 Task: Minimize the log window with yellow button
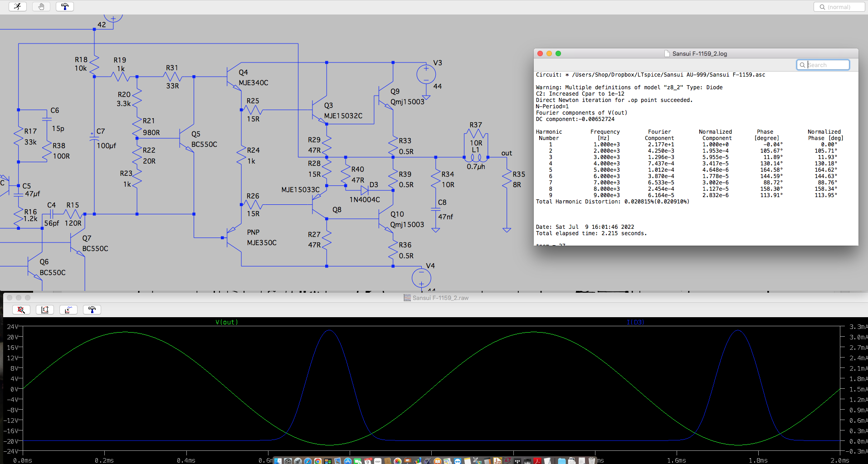tap(549, 53)
